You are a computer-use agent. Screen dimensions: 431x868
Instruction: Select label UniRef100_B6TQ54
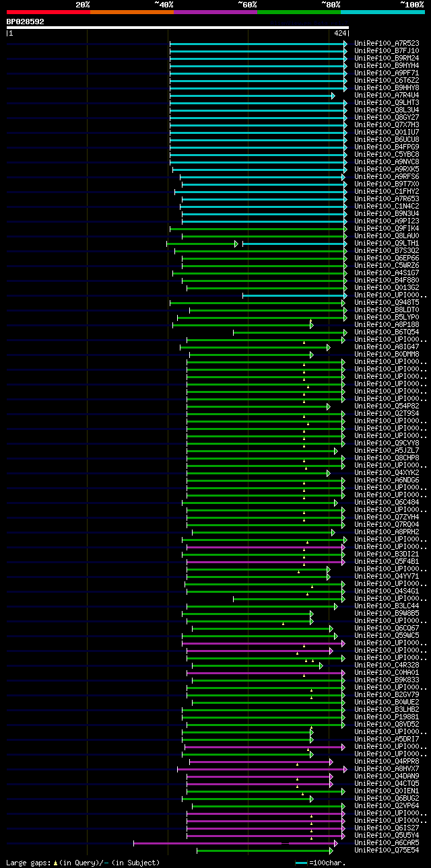click(387, 332)
